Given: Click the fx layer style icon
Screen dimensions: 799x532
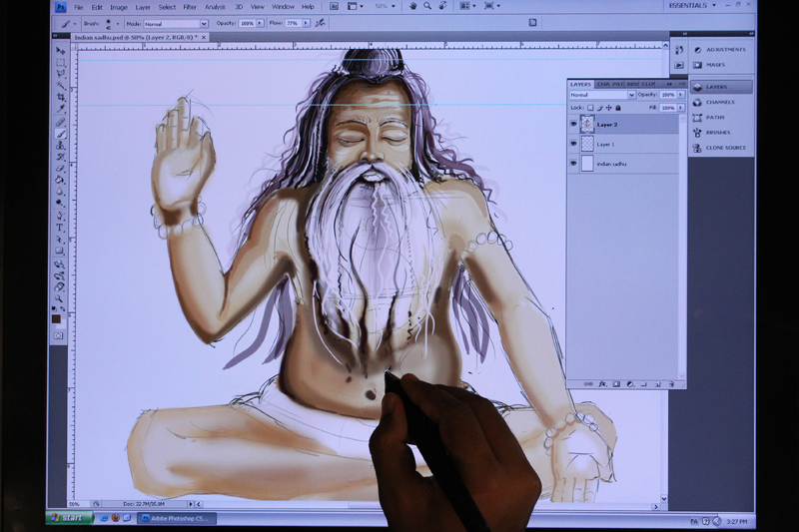Looking at the screenshot, I should [603, 383].
